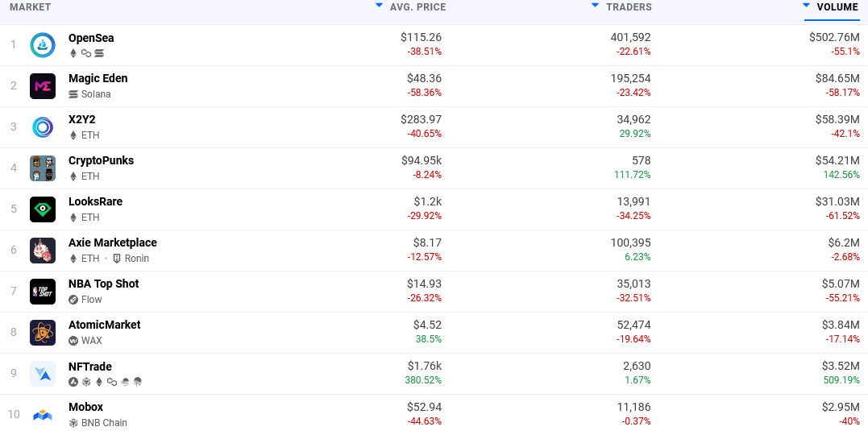The height and width of the screenshot is (431, 868).
Task: Select the AtomicMarket atom logo
Action: [x=43, y=333]
